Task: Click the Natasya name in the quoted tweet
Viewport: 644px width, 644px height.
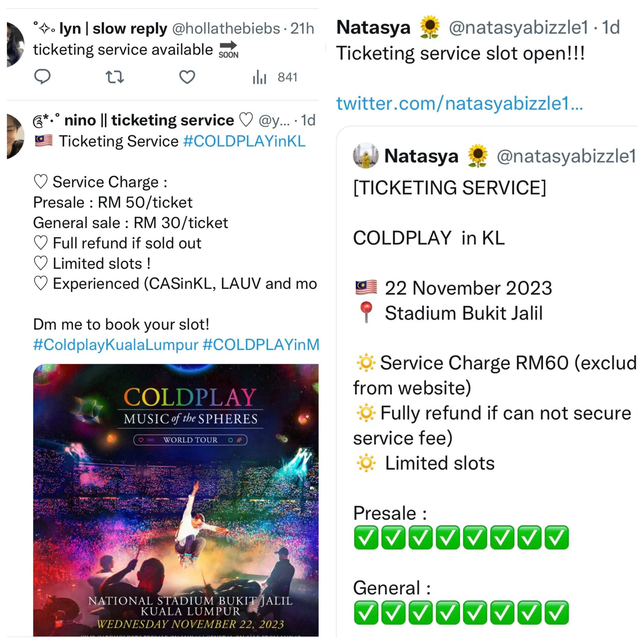Action: 421,156
